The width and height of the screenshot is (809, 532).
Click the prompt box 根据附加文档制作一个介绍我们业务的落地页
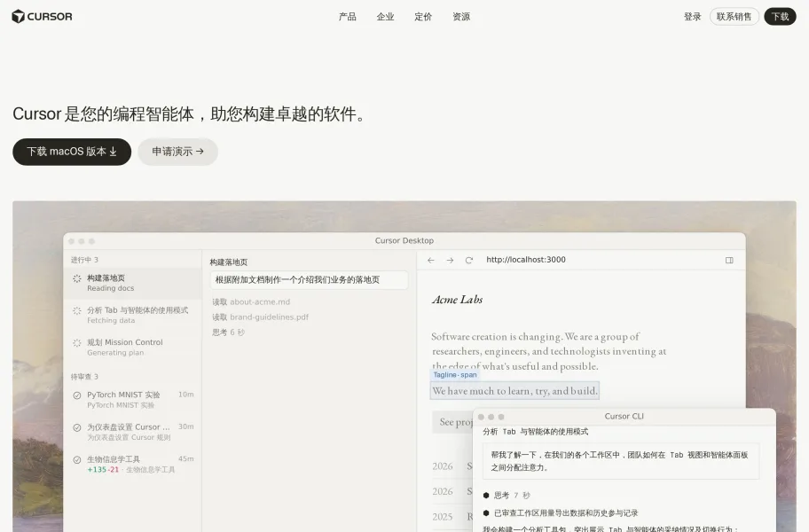point(309,280)
